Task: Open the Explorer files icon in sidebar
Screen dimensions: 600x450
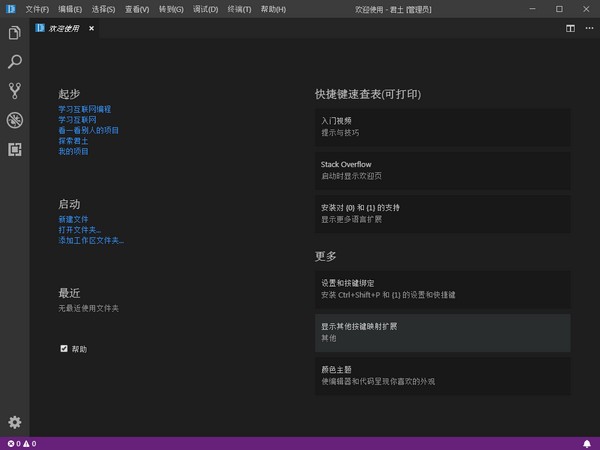Action: (x=15, y=33)
